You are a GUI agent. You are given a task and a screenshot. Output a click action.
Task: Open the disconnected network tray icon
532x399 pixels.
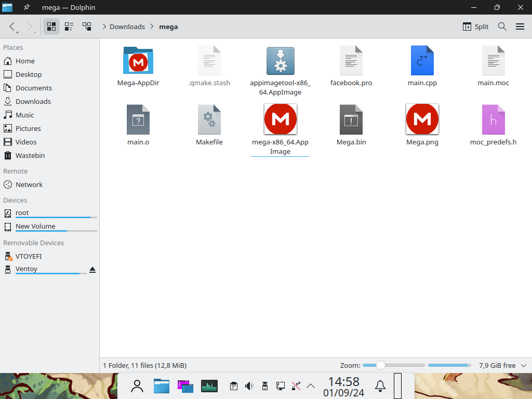296,386
